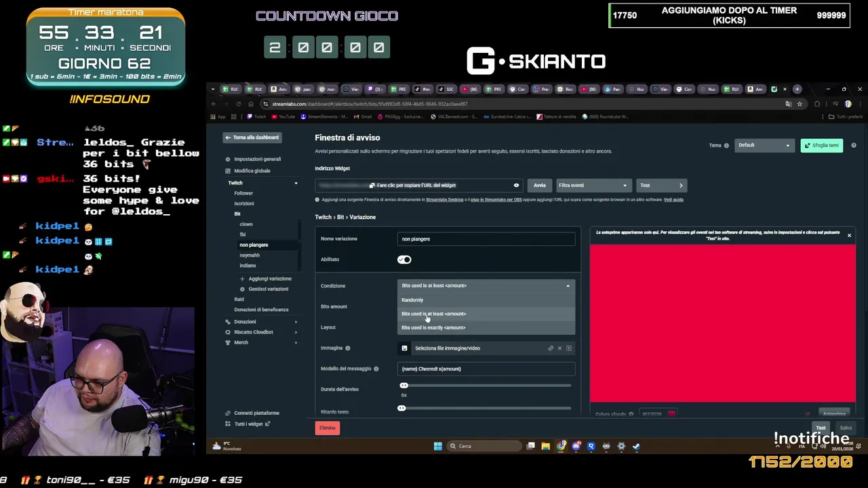The height and width of the screenshot is (488, 868).
Task: Select Iscrizioni in the sidebar
Action: click(244, 203)
